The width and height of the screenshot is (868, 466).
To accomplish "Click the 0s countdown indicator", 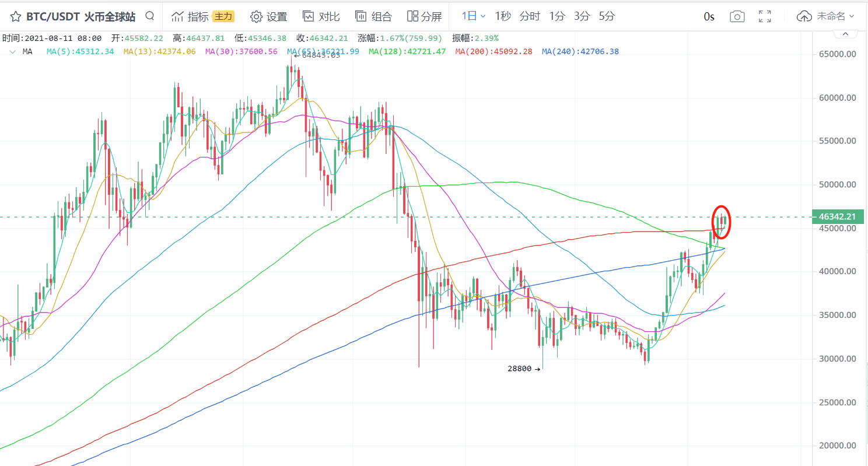I will click(x=709, y=16).
